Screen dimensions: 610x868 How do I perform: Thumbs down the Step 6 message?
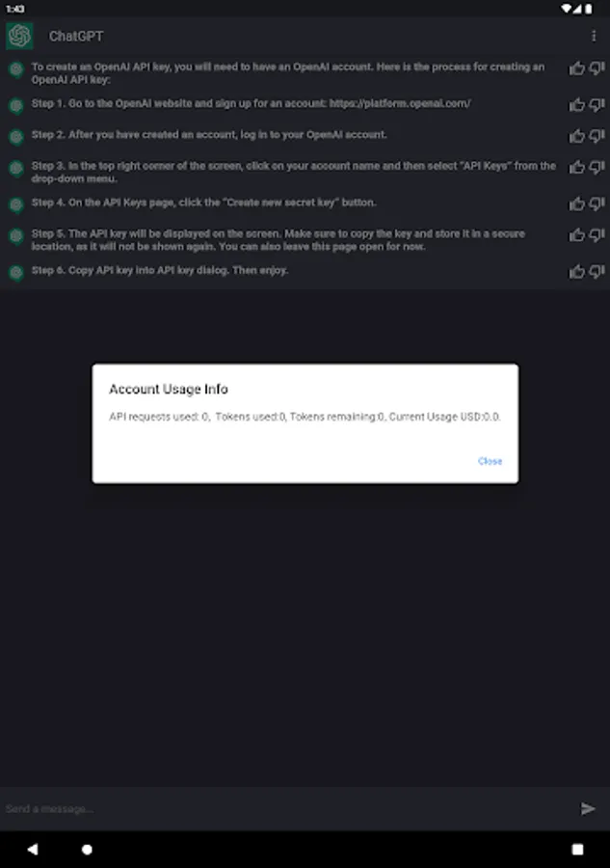tap(597, 272)
